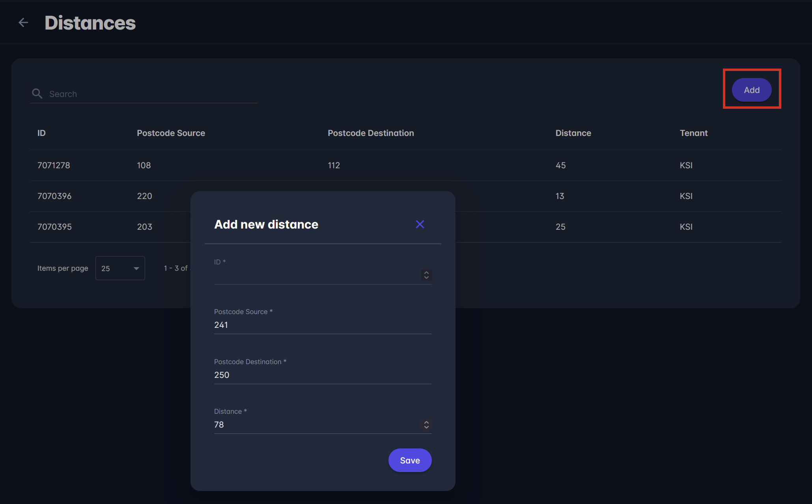The image size is (812, 504).
Task: Click the ID field stepper arrows
Action: pyautogui.click(x=426, y=275)
